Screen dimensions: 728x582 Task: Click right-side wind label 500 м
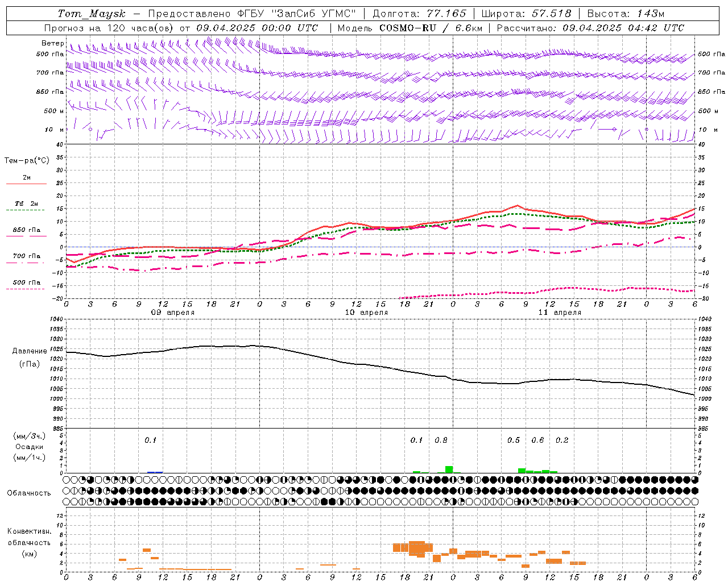tap(708, 111)
